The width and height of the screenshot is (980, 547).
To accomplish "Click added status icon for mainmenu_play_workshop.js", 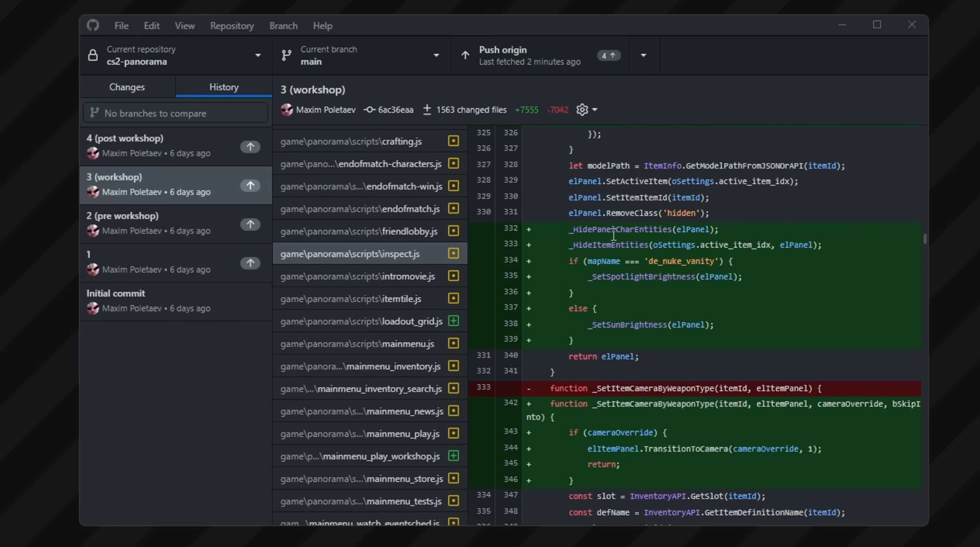I will [x=453, y=456].
